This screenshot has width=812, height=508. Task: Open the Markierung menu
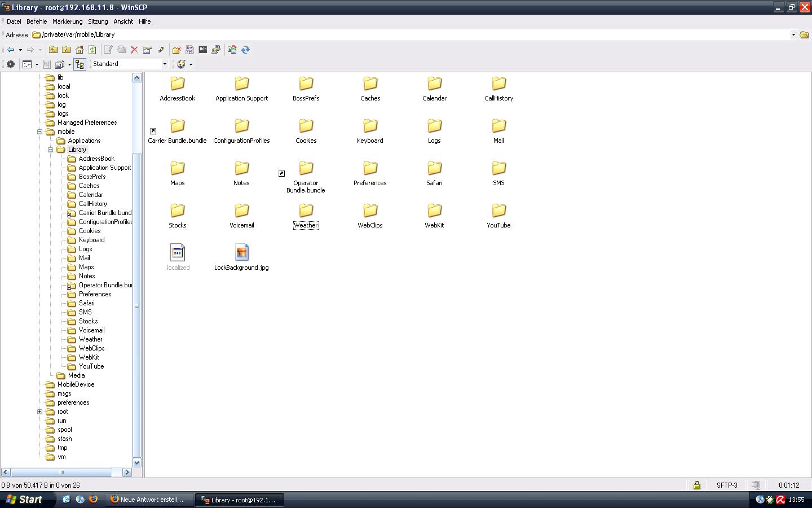coord(67,21)
